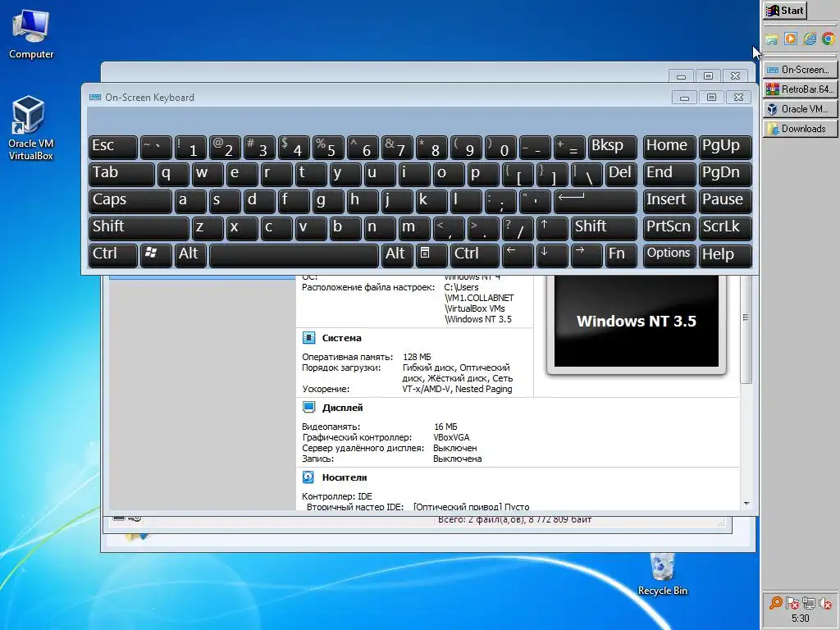This screenshot has height=630, width=840.
Task: Click the Insert key
Action: [x=669, y=202]
